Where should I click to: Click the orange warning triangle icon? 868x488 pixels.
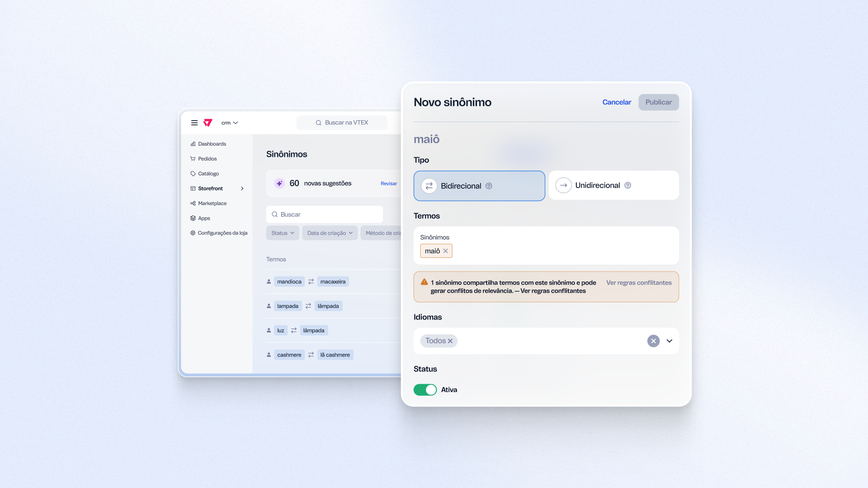tap(424, 282)
